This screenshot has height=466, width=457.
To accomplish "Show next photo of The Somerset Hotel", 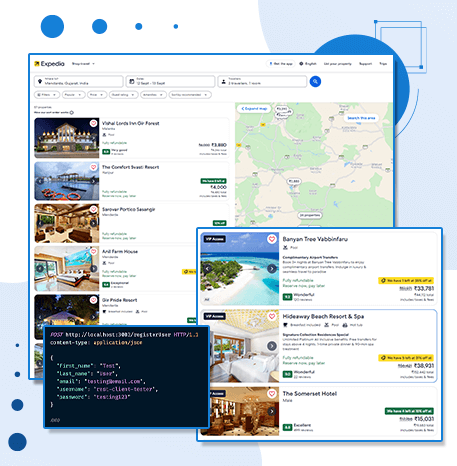I will pyautogui.click(x=272, y=411).
